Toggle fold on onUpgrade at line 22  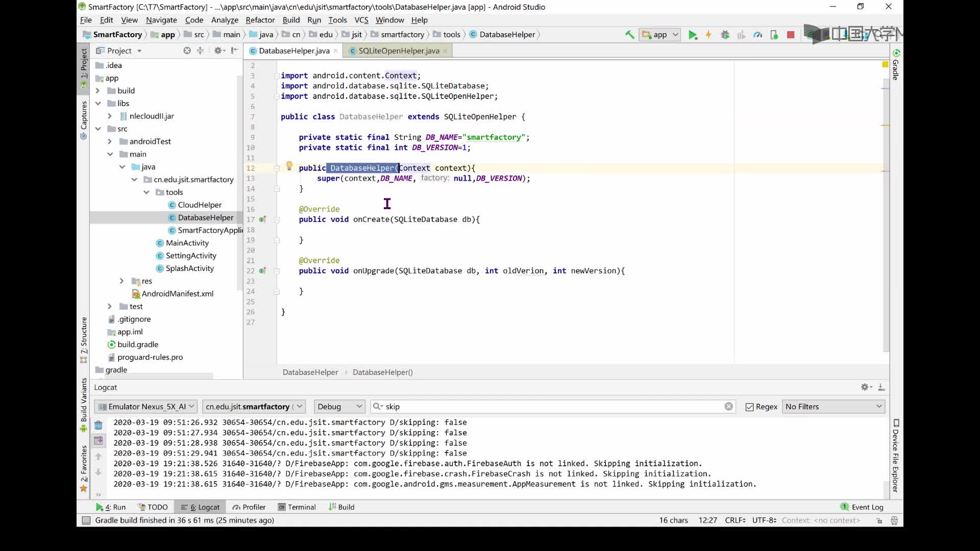[x=277, y=271]
